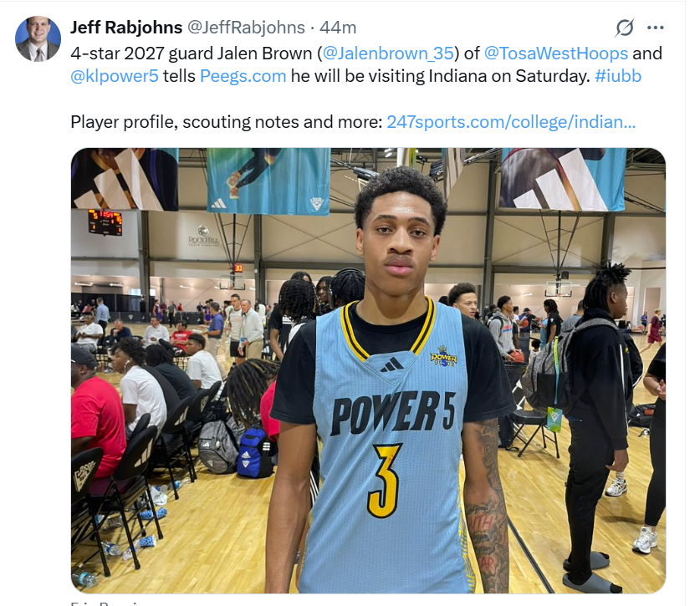Click the orange scoreboard in the photo

coord(105,222)
